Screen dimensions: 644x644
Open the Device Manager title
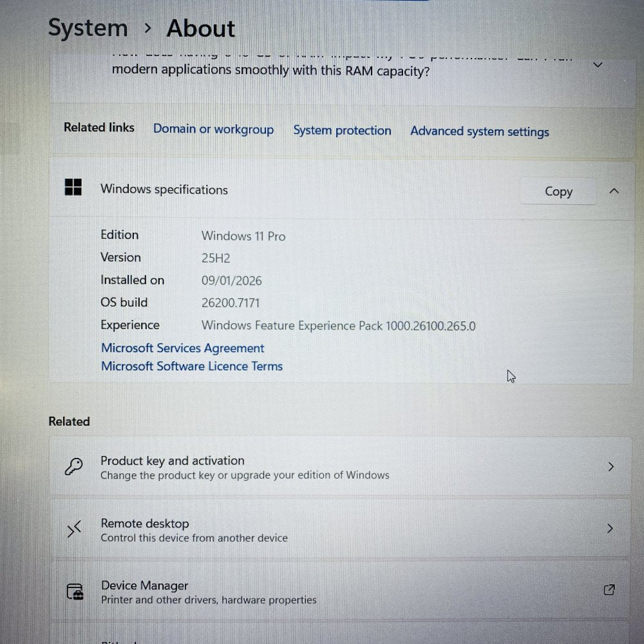tap(144, 585)
